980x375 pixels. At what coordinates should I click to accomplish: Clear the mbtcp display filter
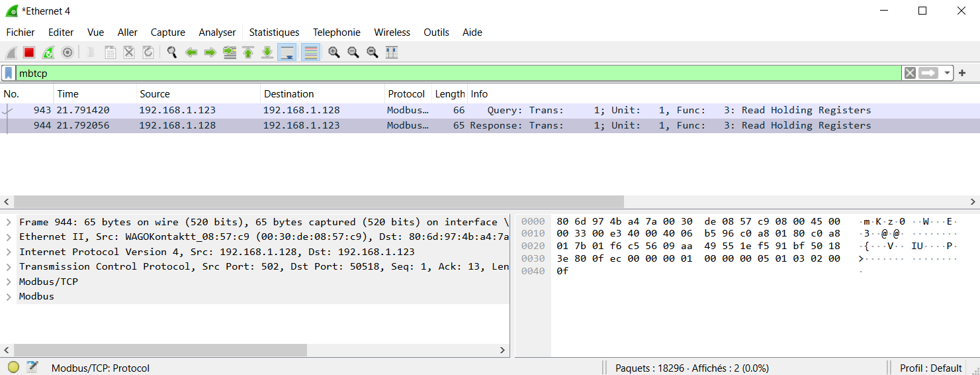pyautogui.click(x=910, y=73)
